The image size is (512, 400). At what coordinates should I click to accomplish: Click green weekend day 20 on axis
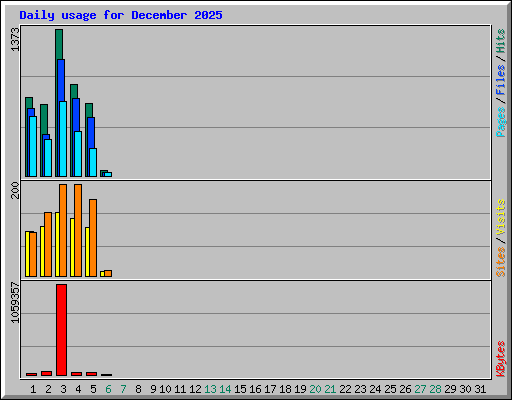(x=315, y=389)
